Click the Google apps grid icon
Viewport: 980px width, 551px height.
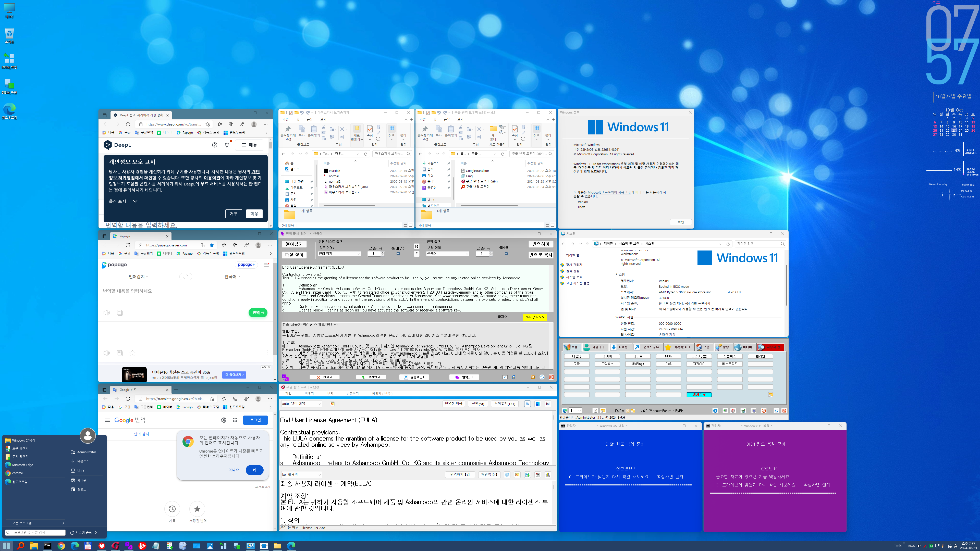(x=235, y=420)
